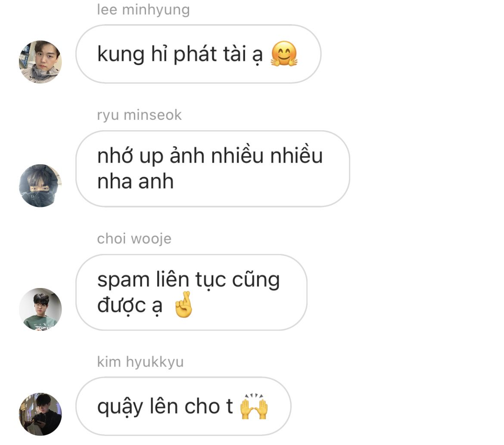Click the word 'spam' in choi wooje's message
The image size is (504, 445).
[x=124, y=280]
